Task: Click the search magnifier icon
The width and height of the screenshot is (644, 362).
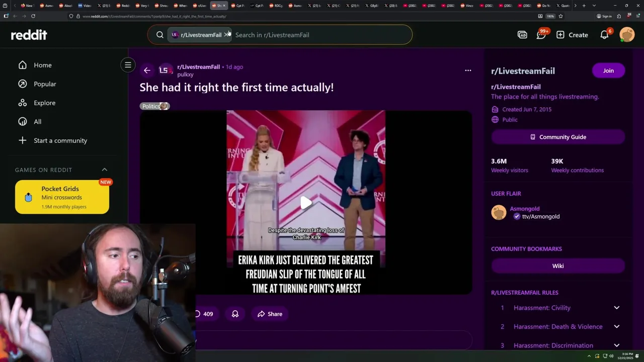Action: pyautogui.click(x=160, y=35)
